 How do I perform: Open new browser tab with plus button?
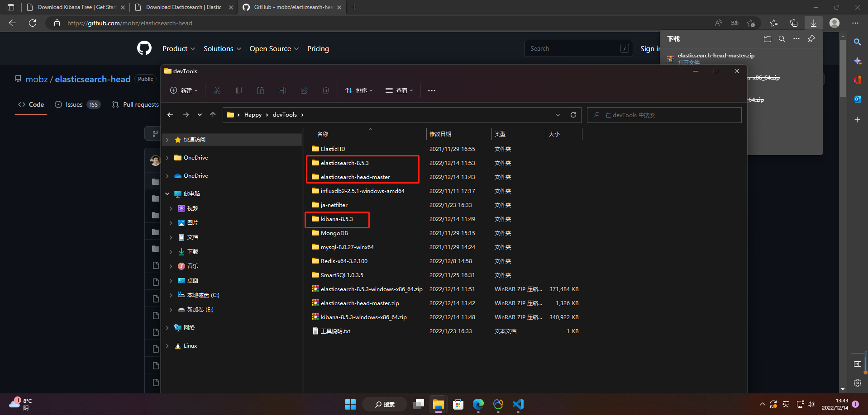354,7
